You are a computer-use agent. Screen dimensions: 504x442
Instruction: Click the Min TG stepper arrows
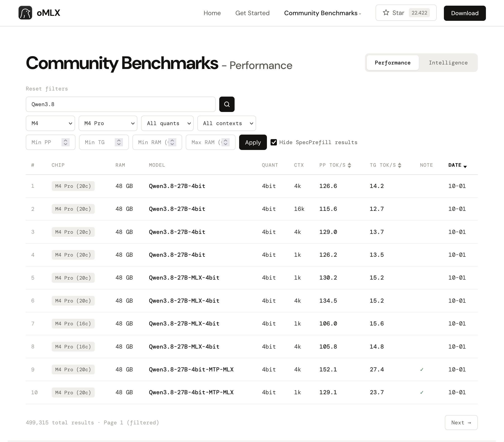[119, 142]
